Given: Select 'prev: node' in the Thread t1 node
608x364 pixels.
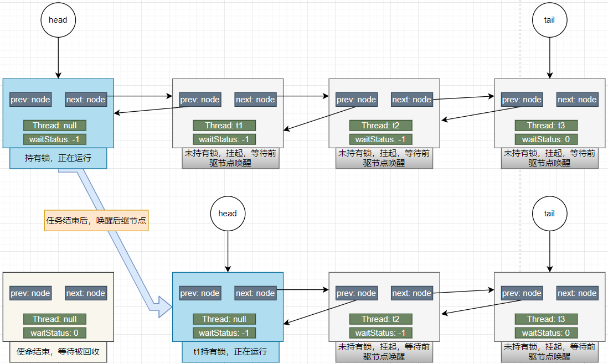Looking at the screenshot, I should pos(200,100).
